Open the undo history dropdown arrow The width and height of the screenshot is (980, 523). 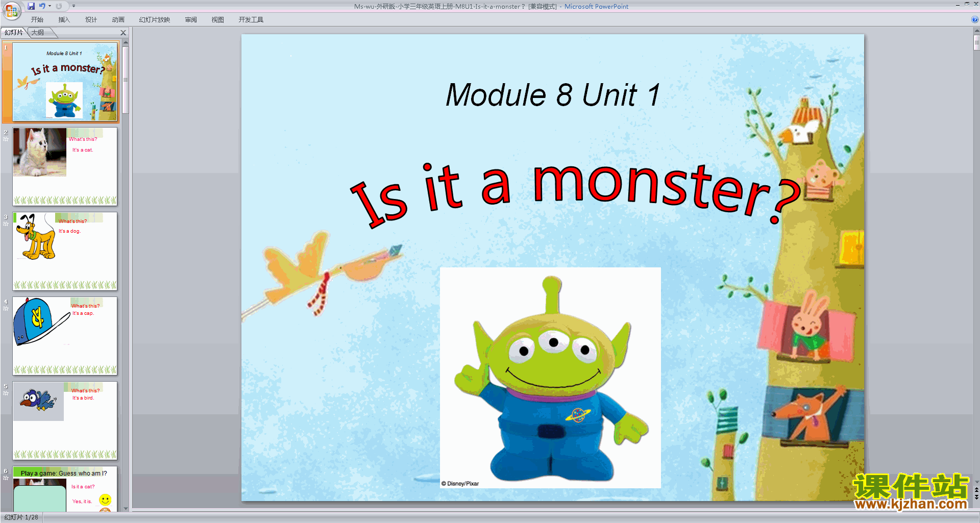50,6
